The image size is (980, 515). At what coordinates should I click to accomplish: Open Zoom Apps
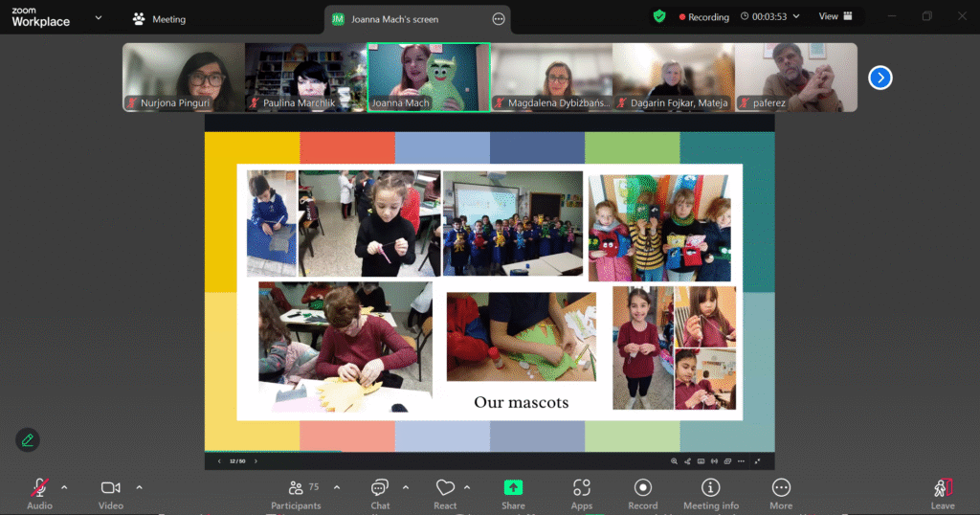coord(582,490)
